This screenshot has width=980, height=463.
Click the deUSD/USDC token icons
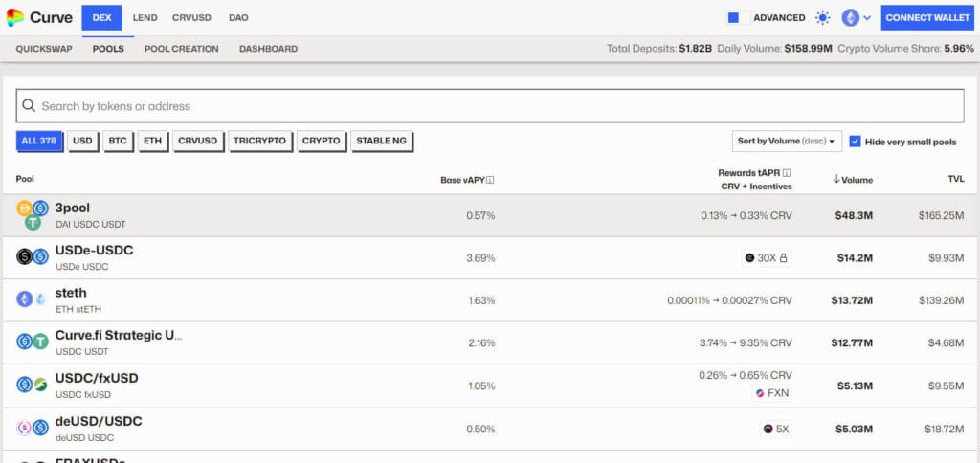(33, 428)
